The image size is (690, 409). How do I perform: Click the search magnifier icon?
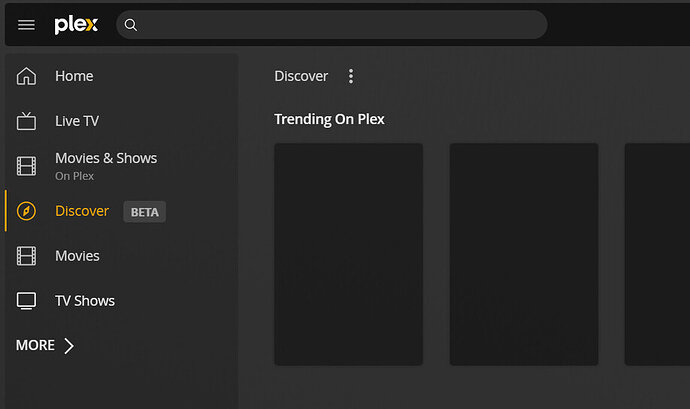coord(131,25)
